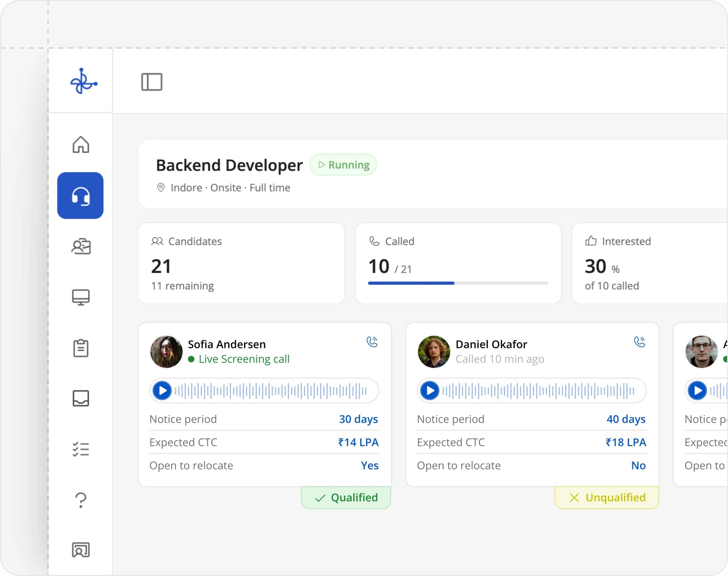728x576 pixels.
Task: Toggle the sidebar panel icon
Action: coord(152,82)
